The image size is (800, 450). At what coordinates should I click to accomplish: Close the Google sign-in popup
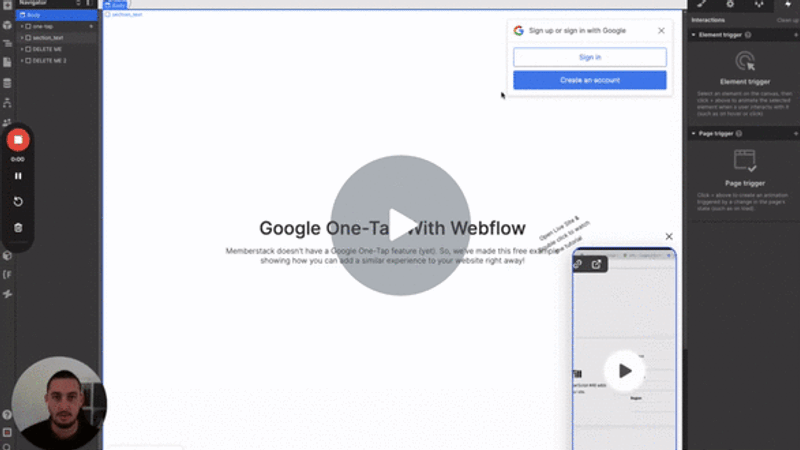[661, 31]
